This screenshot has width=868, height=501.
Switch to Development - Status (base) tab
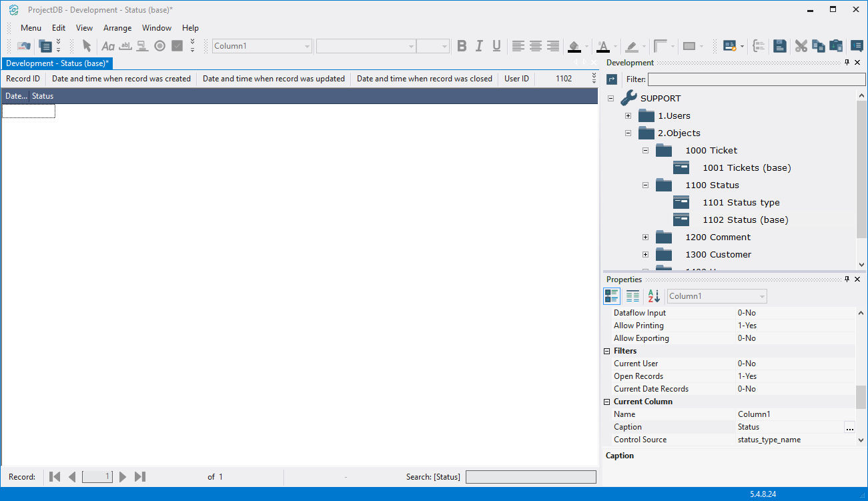coord(57,63)
